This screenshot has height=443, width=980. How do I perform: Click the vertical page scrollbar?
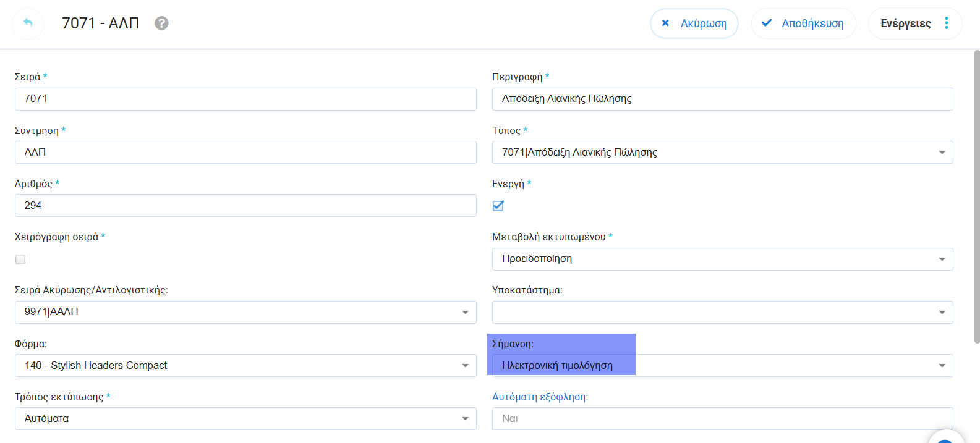[x=976, y=196]
